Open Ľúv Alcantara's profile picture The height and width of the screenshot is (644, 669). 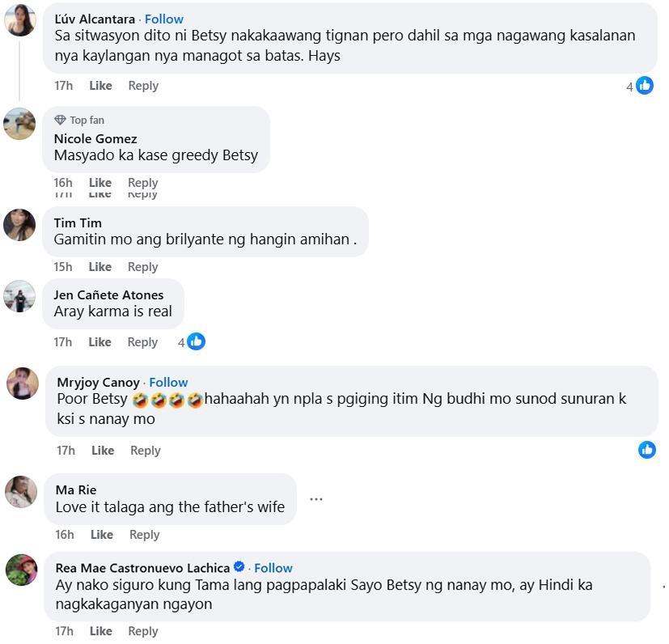pyautogui.click(x=19, y=20)
